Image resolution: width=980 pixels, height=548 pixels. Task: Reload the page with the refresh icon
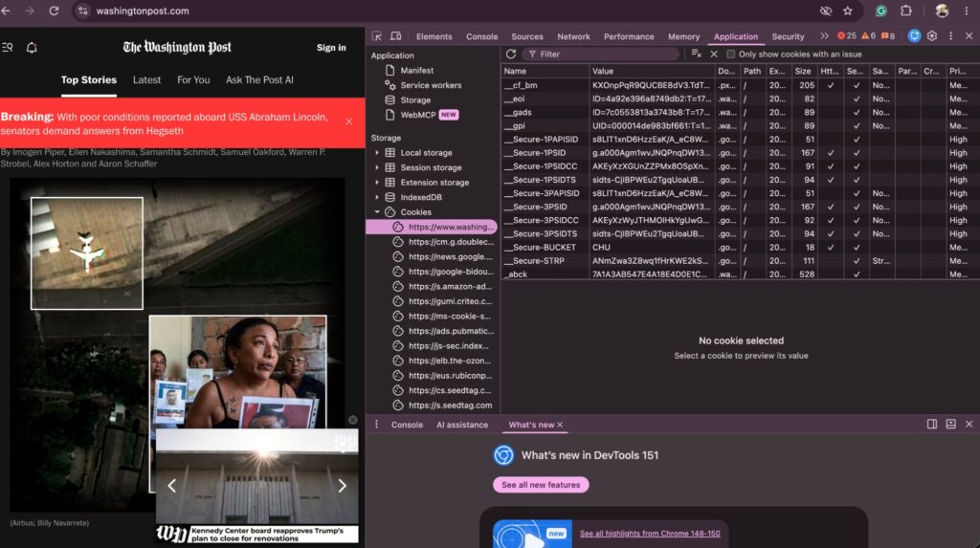[x=54, y=11]
